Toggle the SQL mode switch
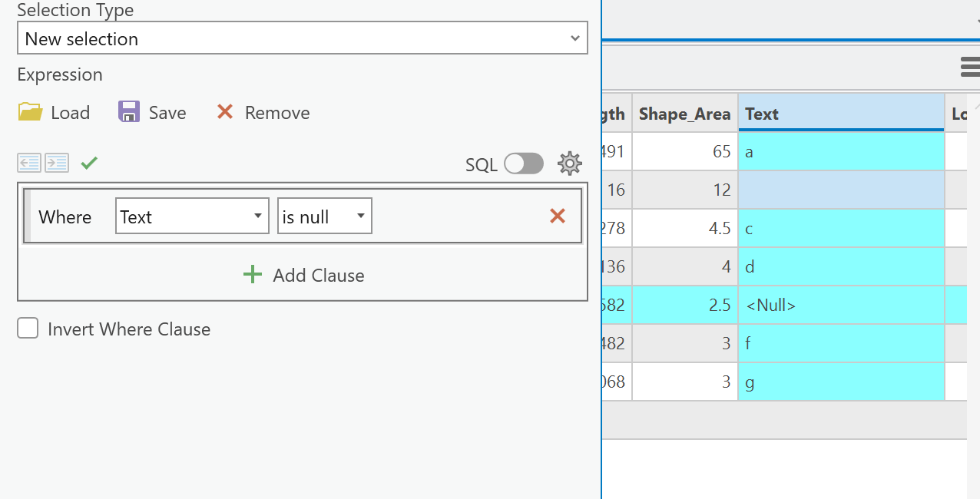The width and height of the screenshot is (980, 499). (524, 164)
